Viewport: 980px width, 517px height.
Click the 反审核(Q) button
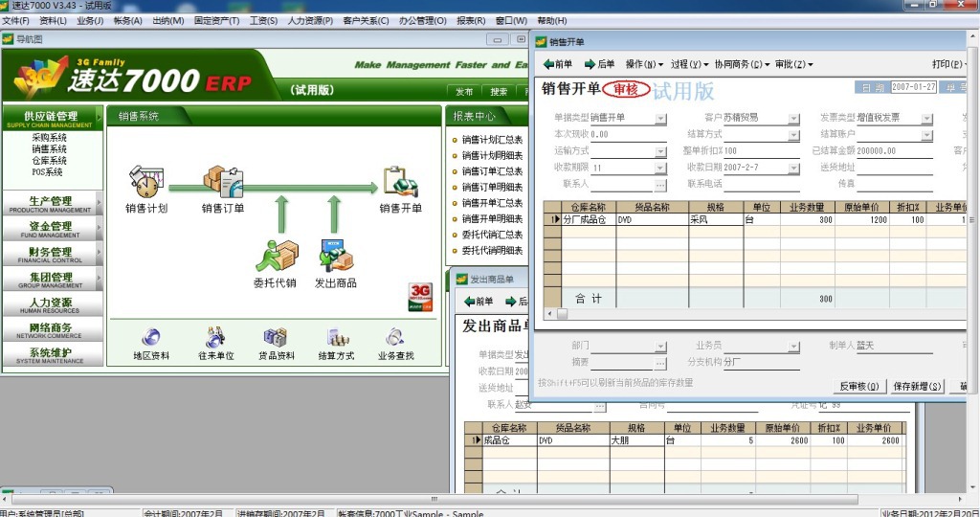pos(858,387)
